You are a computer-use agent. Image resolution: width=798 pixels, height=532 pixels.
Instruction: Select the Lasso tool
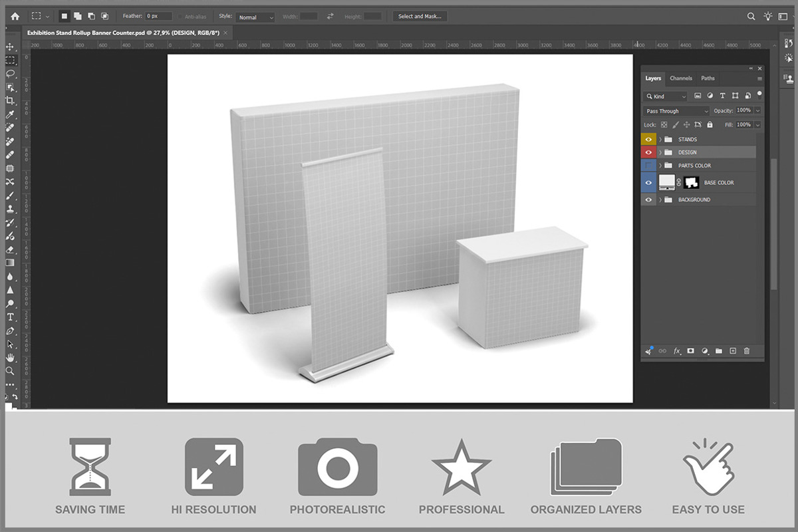coord(10,73)
